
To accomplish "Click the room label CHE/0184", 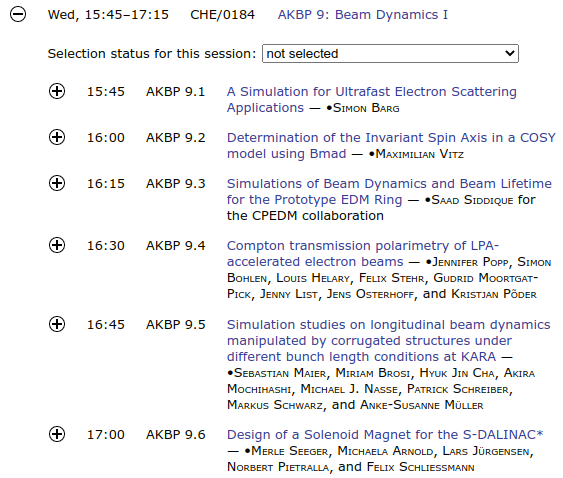I will pos(223,15).
